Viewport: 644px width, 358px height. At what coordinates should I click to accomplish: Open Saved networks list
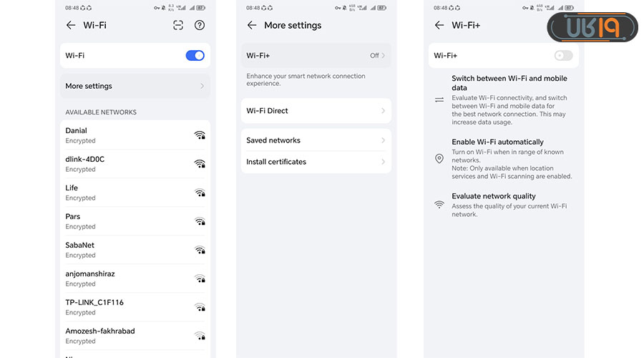point(316,140)
